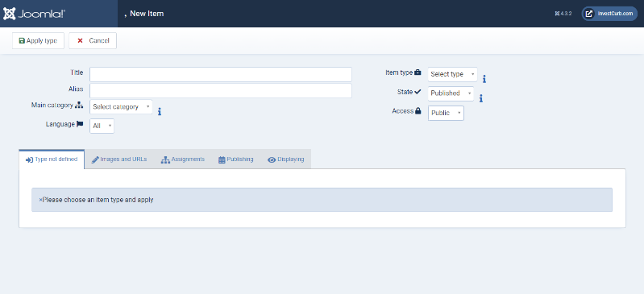Dismiss the Please choose item type alert
The height and width of the screenshot is (294, 644).
pyautogui.click(x=40, y=200)
